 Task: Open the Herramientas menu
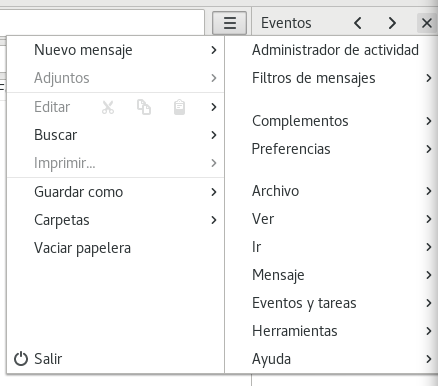click(x=331, y=331)
